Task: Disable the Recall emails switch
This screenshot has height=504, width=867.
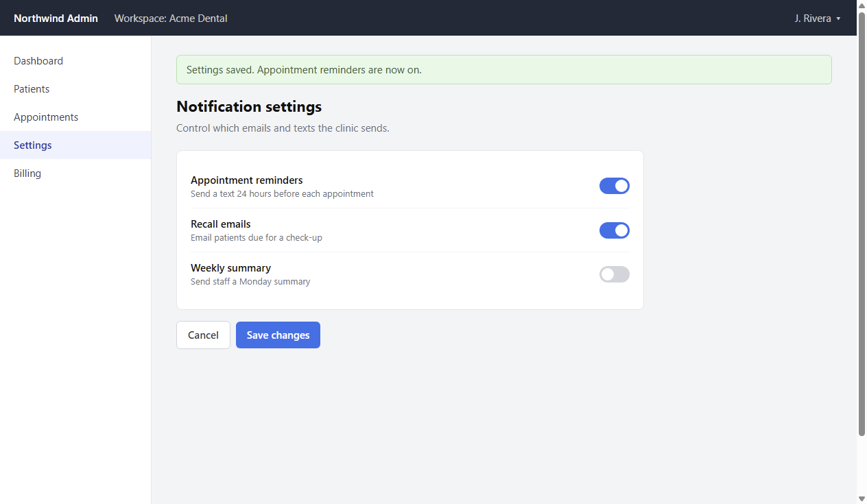Action: [614, 230]
